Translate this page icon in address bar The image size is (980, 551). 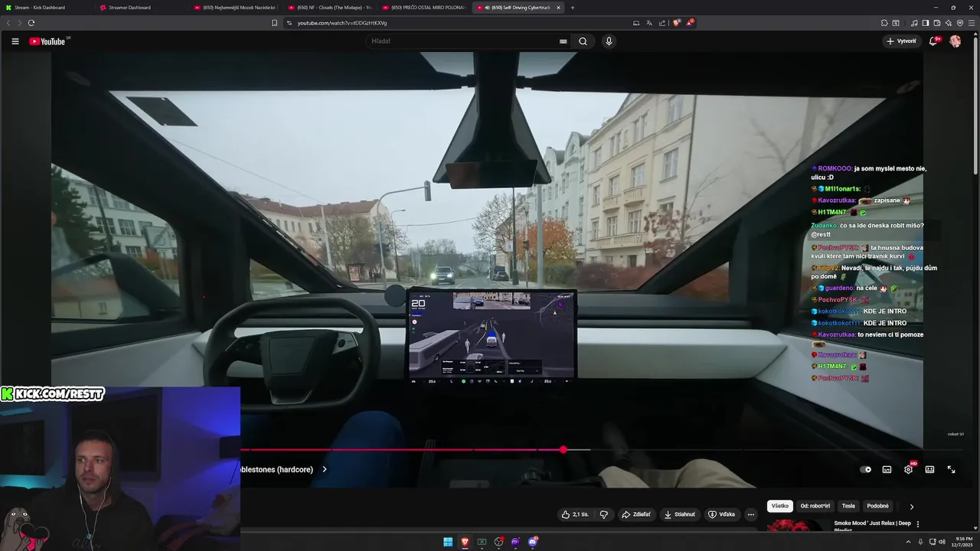click(648, 23)
